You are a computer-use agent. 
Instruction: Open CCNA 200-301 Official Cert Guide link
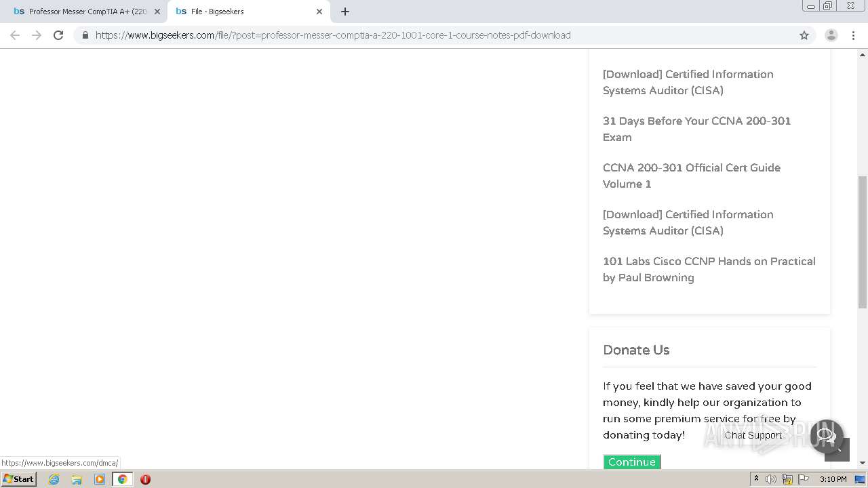click(691, 176)
